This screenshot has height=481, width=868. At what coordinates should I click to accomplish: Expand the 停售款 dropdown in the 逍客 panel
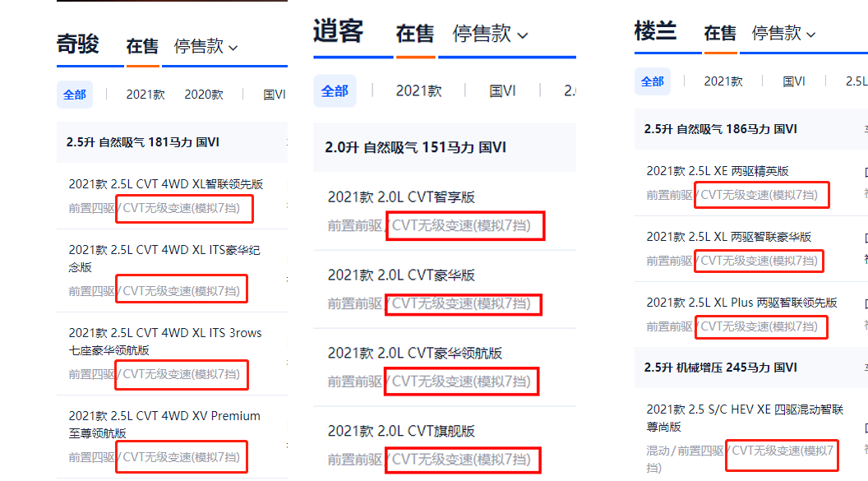point(490,34)
